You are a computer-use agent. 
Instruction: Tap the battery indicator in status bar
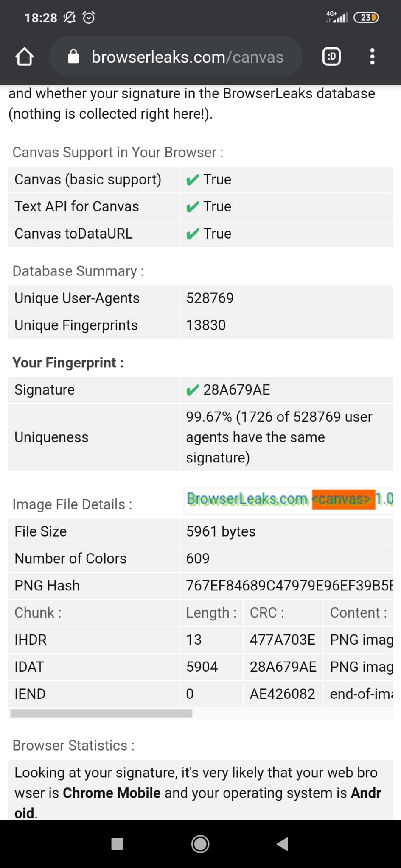click(x=366, y=18)
